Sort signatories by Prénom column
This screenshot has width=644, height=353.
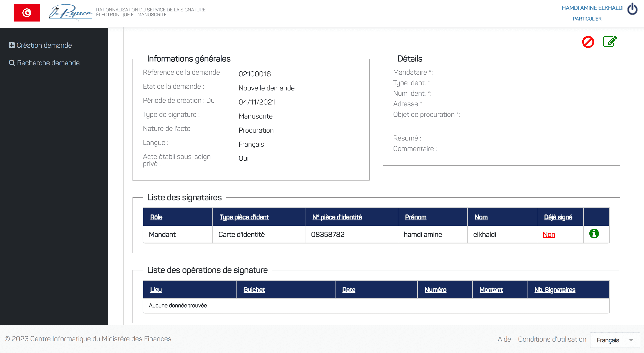(416, 217)
